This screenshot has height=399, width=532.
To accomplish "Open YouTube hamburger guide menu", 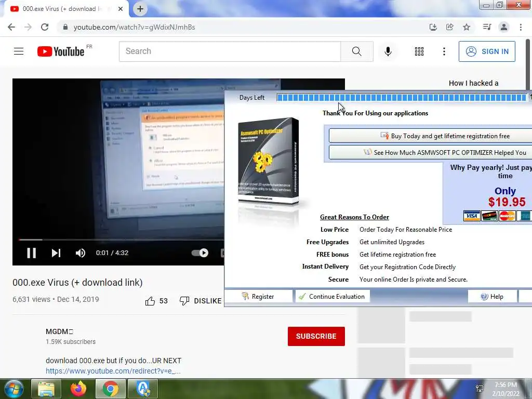I will 19,51.
